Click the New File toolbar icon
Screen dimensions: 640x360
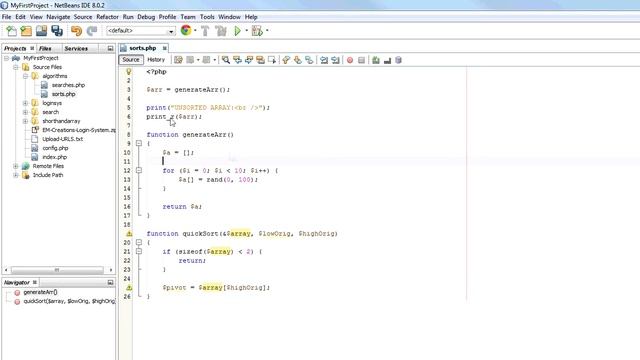coord(11,31)
